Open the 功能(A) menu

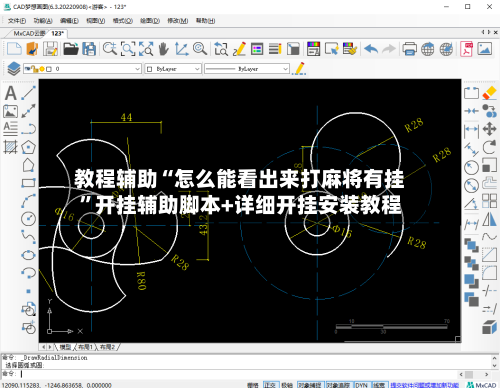pos(43,21)
